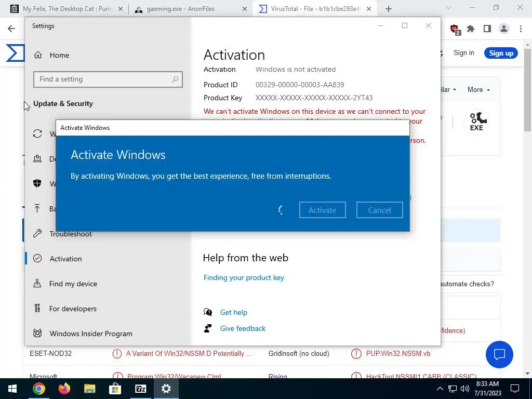
Task: Open Chrome profile avatar icon
Action: (504, 29)
